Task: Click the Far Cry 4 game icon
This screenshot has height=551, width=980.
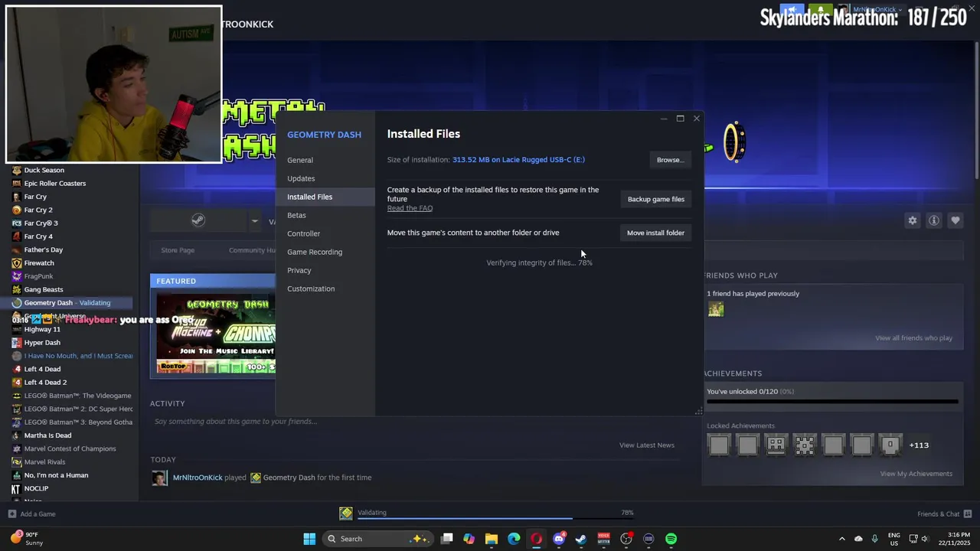Action: 16,236
